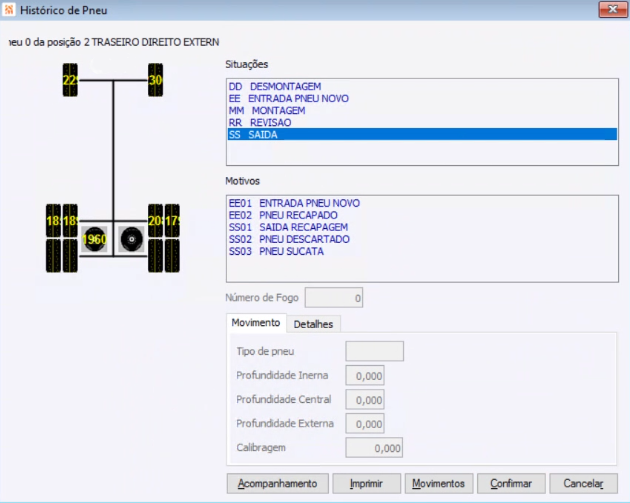630x503 pixels.
Task: Pick motive SS01 SAIDA RECAPAGEM
Action: (x=422, y=227)
